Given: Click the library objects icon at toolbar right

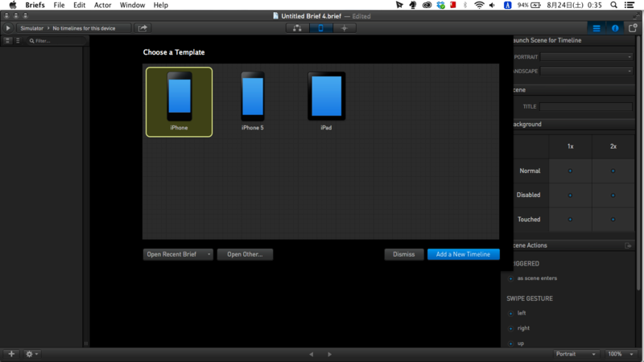Looking at the screenshot, I should click(633, 28).
